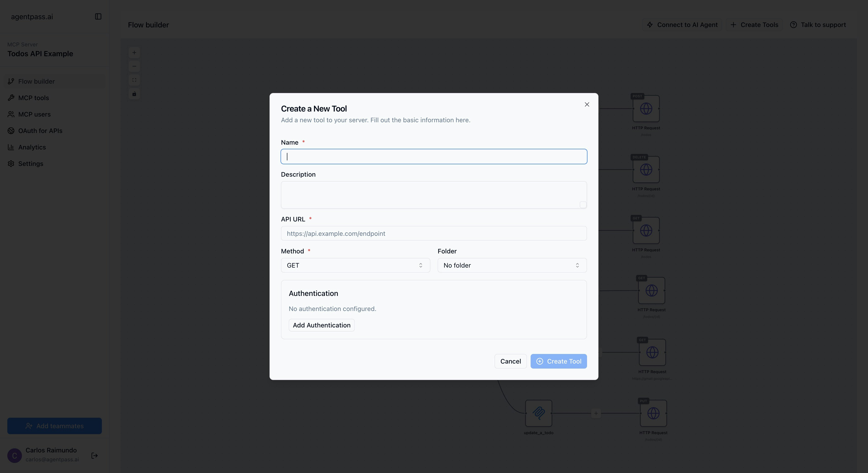Click the Add Authentication button

[x=321, y=325]
